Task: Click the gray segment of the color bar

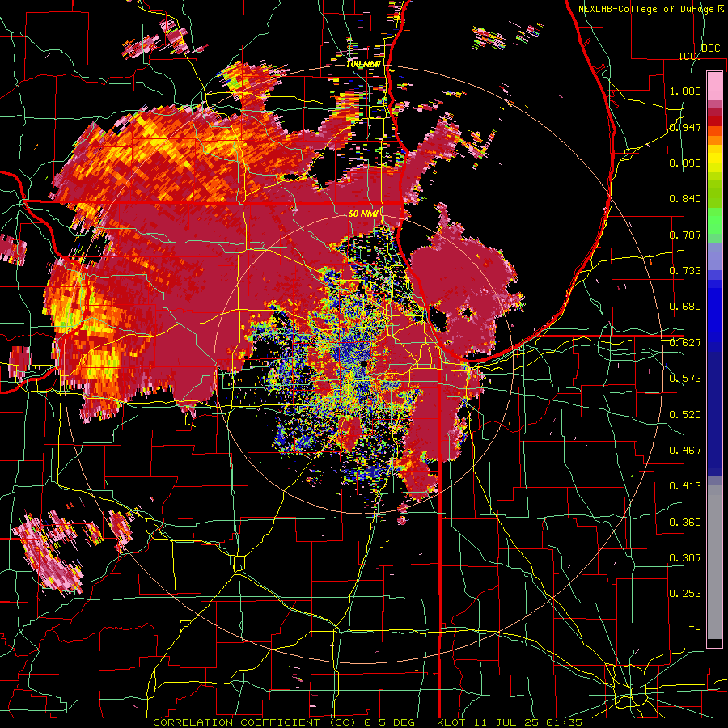Action: pos(714,562)
